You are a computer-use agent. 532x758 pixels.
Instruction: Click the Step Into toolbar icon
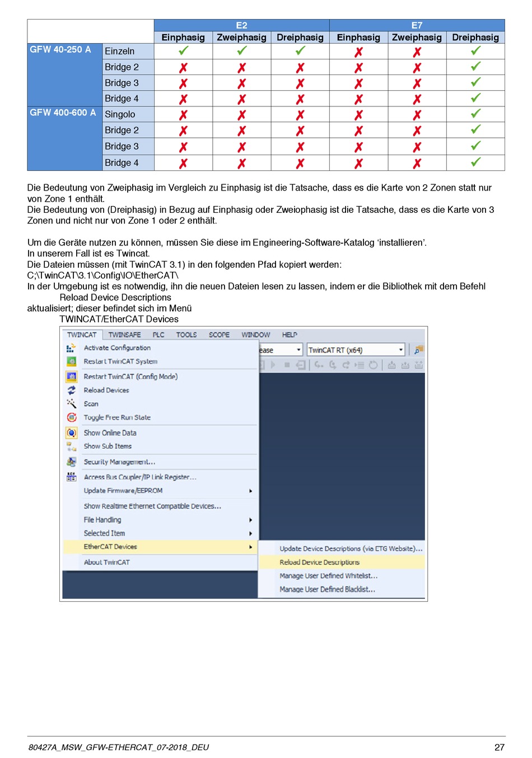pyautogui.click(x=319, y=365)
